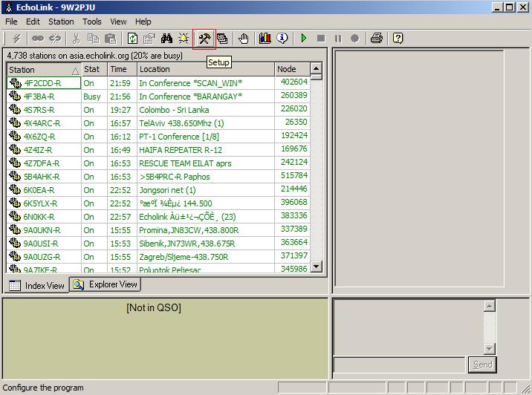Image resolution: width=532 pixels, height=395 pixels.
Task: Sort by the Location column header
Action: [x=206, y=70]
